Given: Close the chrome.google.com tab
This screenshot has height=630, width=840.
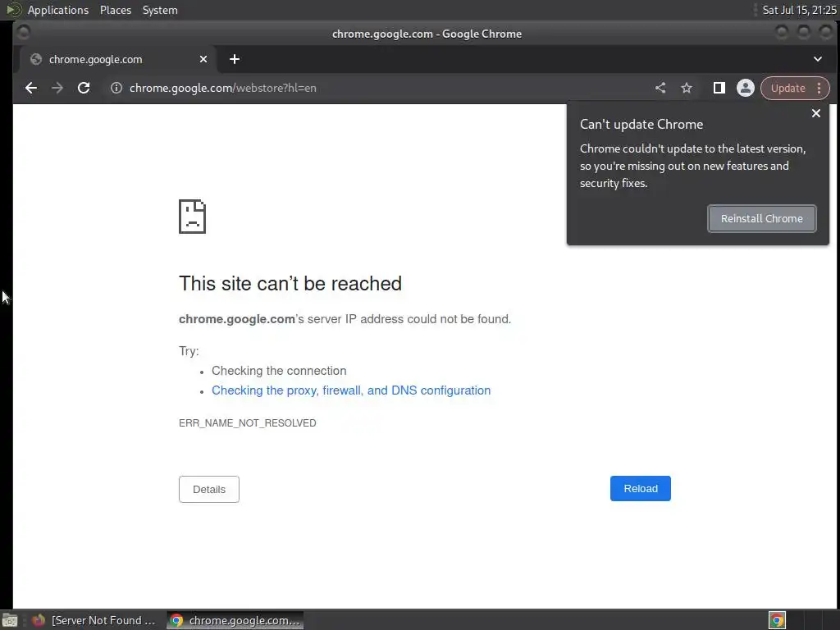Looking at the screenshot, I should (203, 59).
